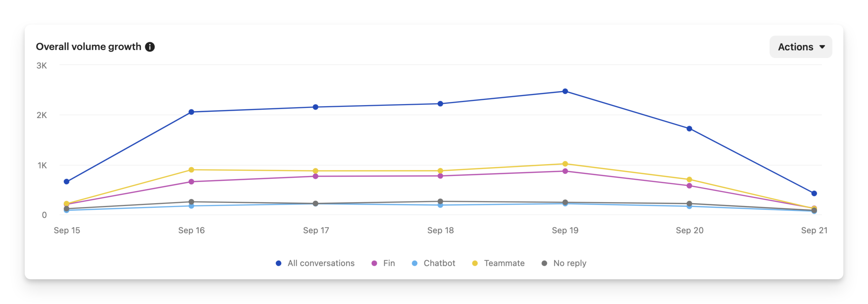Click the All conversations point on Sep 16
This screenshot has width=868, height=304.
pos(191,112)
